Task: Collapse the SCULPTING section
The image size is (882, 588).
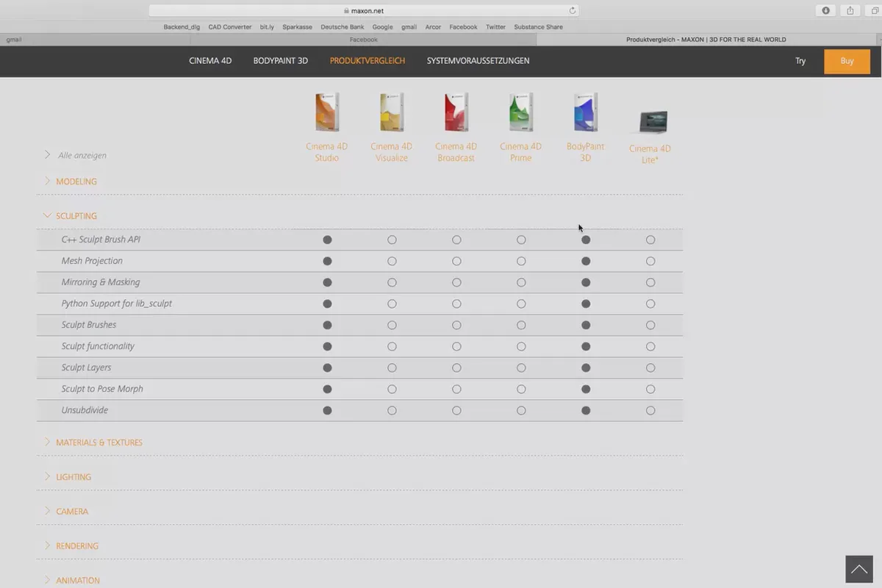Action: (71, 216)
